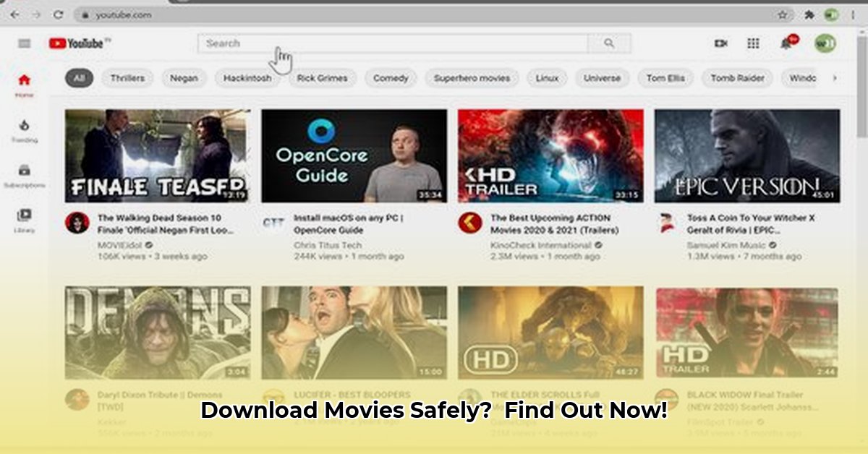Select the Thrillers filter chip
The height and width of the screenshot is (454, 868).
point(127,78)
